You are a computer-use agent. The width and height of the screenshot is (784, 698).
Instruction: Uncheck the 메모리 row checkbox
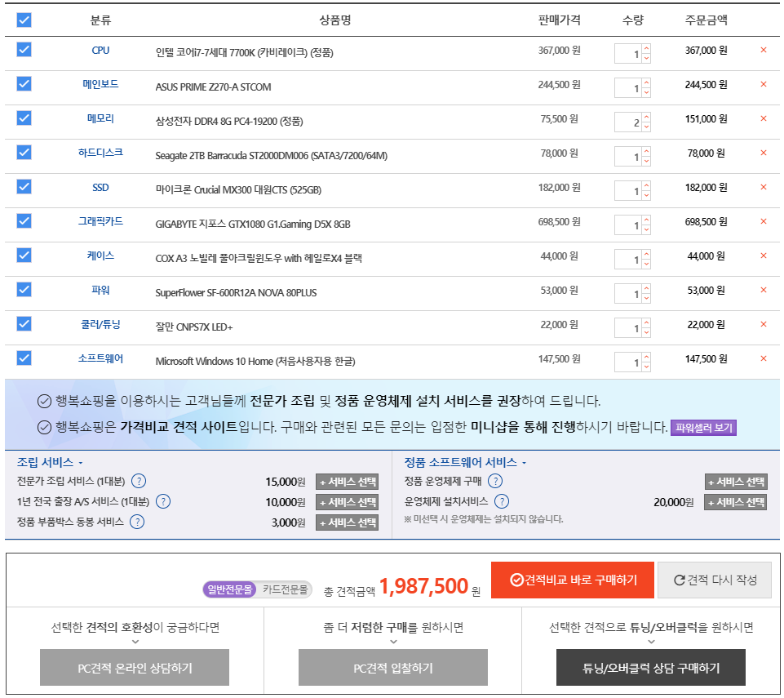tap(24, 118)
